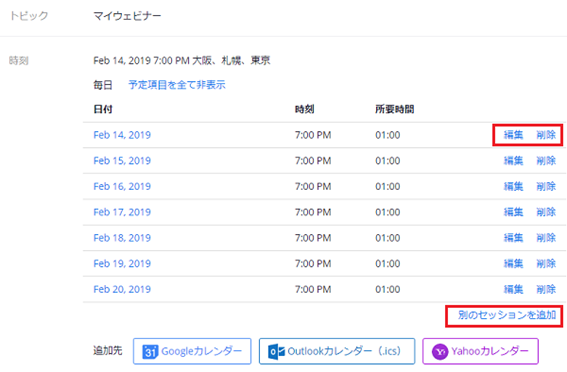Add to Outlookカレンダー (.ics) button

(x=337, y=351)
